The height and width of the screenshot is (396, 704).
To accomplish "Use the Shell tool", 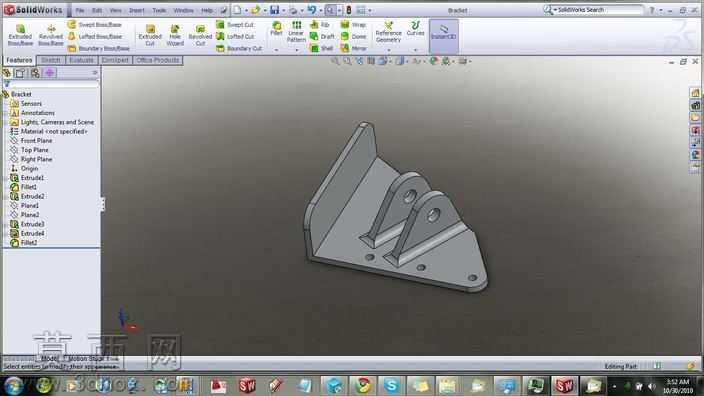I will tap(321, 48).
